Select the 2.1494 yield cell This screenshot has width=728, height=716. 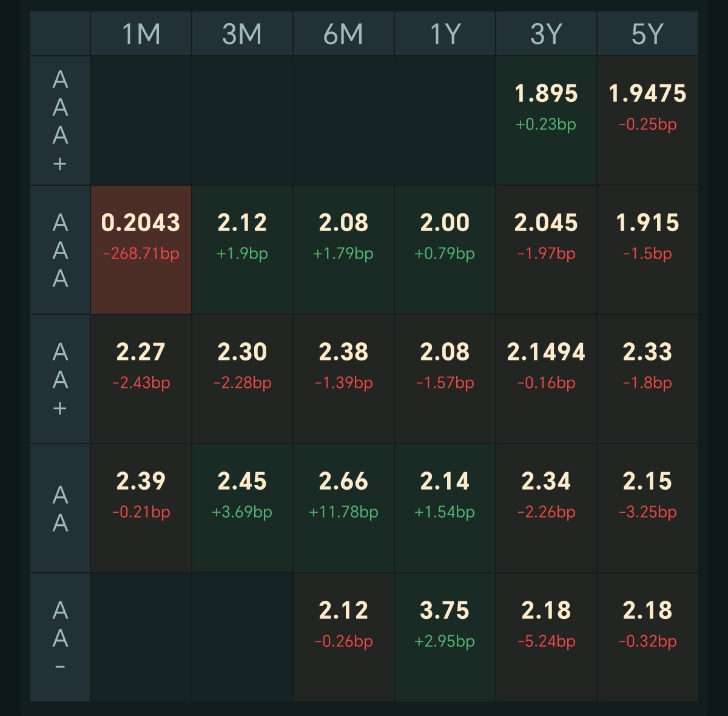pyautogui.click(x=546, y=379)
